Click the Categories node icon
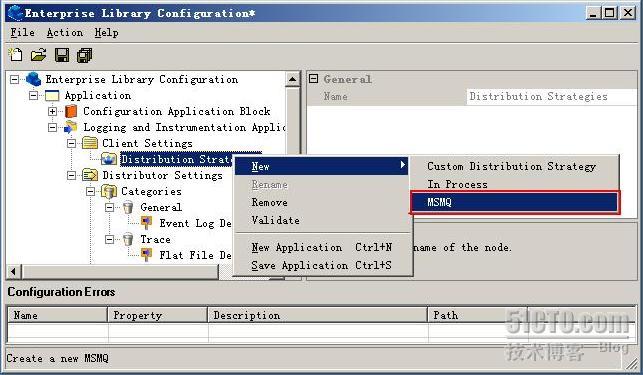This screenshot has width=643, height=375. point(109,191)
